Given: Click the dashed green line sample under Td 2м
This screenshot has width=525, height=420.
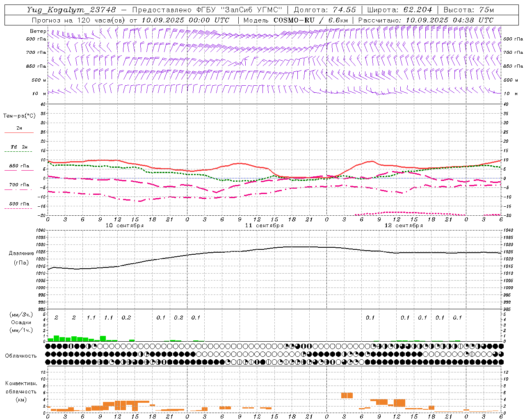Looking at the screenshot, I should pyautogui.click(x=18, y=152).
